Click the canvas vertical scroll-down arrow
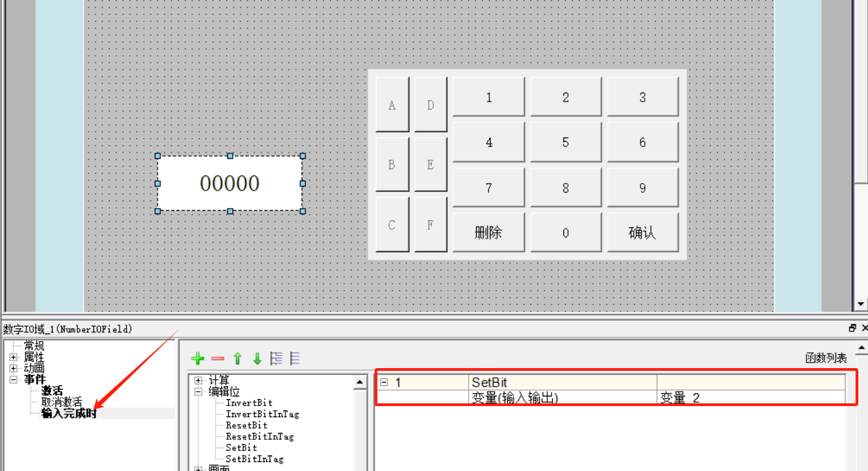The width and height of the screenshot is (868, 471). (860, 304)
